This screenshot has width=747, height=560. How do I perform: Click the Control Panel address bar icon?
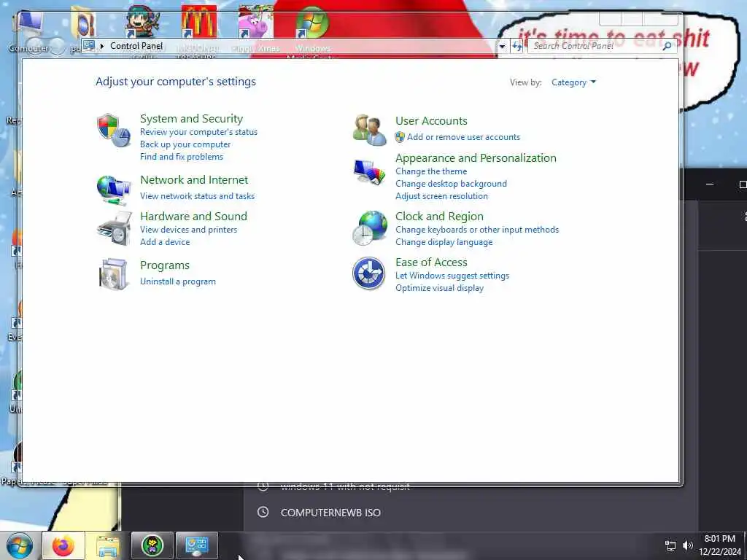tap(88, 45)
